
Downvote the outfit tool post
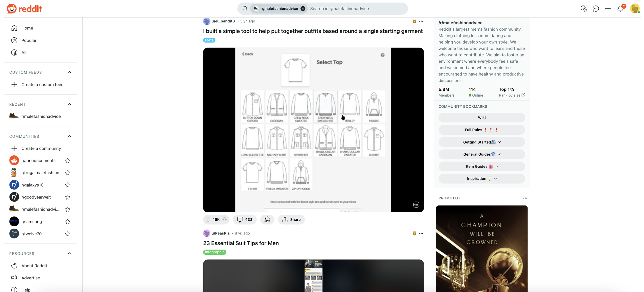225,220
